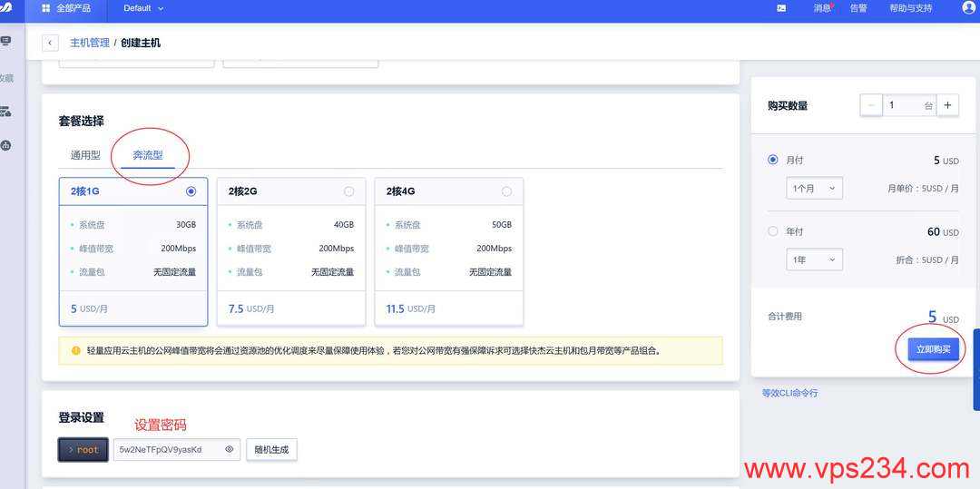
Task: Switch to the 通用型 tab
Action: [x=85, y=155]
